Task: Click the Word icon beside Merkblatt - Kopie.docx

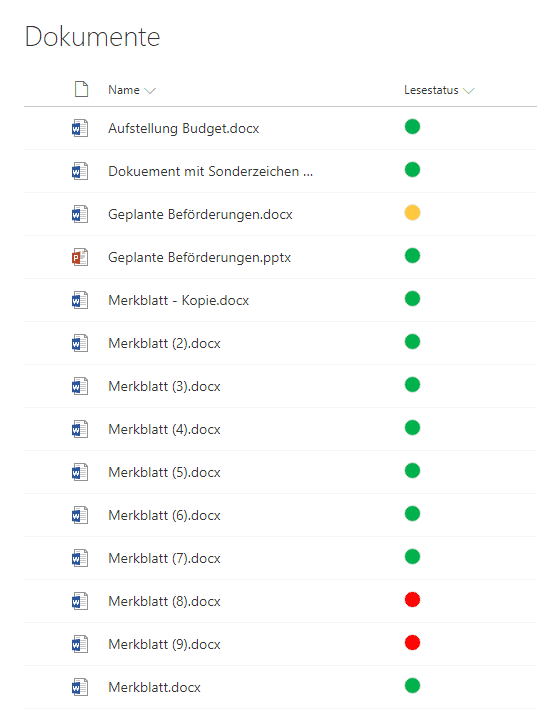Action: tap(80, 300)
